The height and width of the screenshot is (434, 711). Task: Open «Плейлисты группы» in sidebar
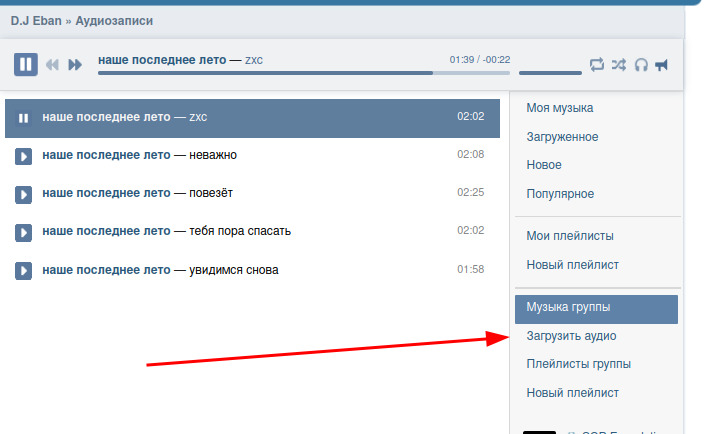578,364
